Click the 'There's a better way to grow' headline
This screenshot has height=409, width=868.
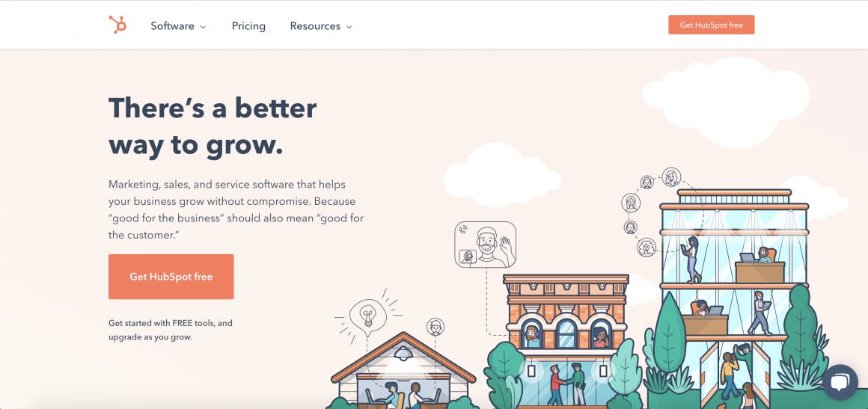[213, 126]
